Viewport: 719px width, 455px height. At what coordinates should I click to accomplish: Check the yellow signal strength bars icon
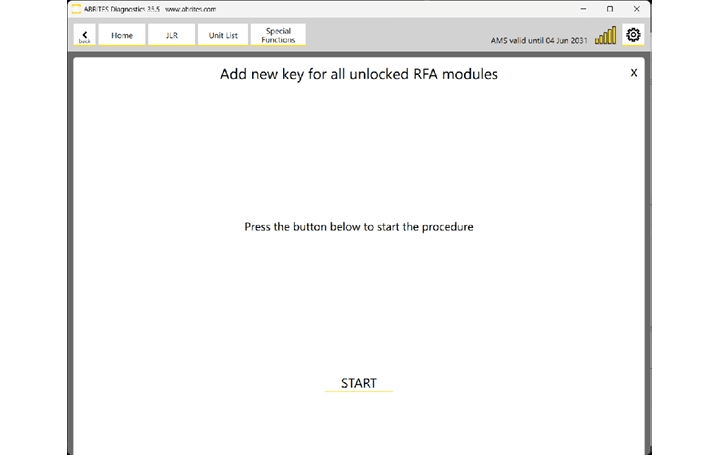(x=605, y=35)
